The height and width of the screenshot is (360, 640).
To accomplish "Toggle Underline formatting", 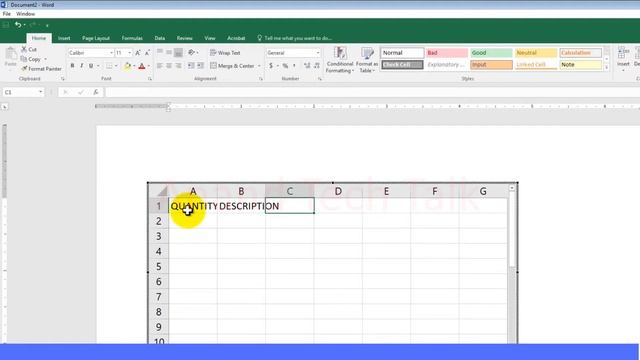I will (91, 66).
